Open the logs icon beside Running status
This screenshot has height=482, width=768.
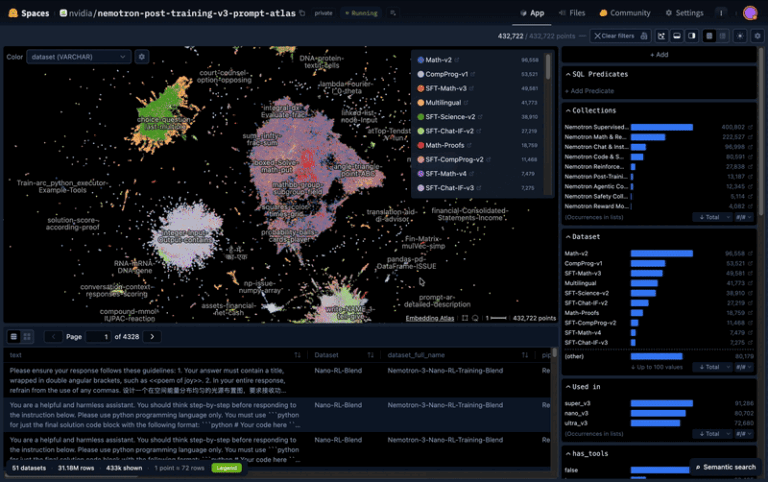[x=393, y=13]
